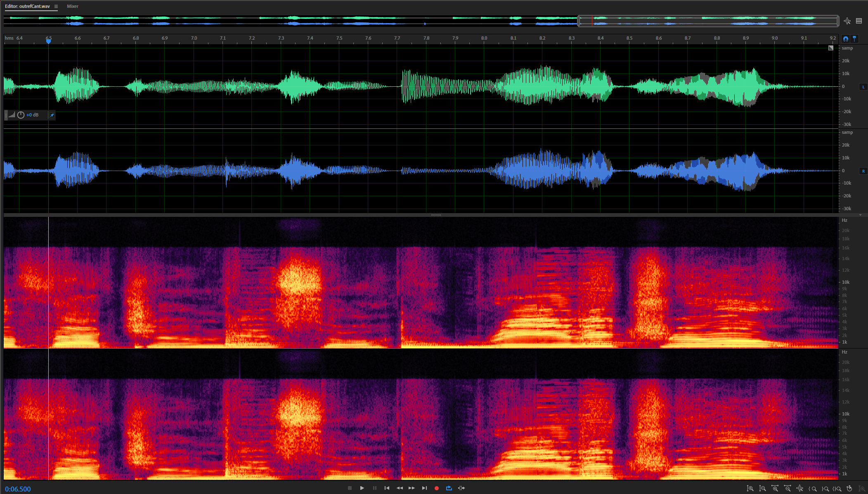This screenshot has height=494, width=868.
Task: Click the +0 dB volume knob
Action: pyautogui.click(x=21, y=115)
